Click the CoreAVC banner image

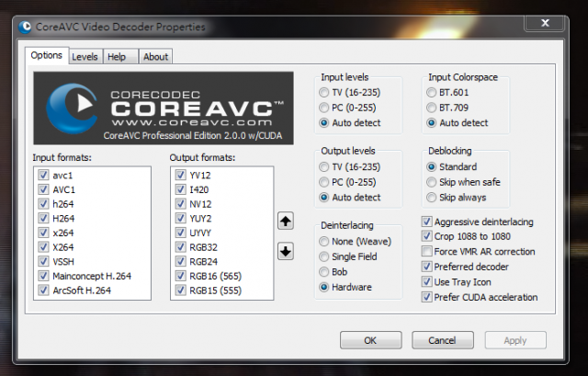click(x=164, y=108)
